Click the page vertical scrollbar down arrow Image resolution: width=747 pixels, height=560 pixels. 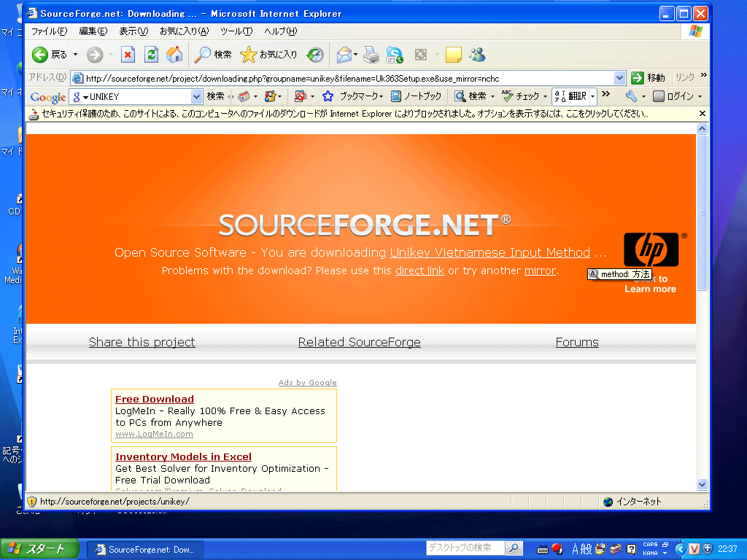(703, 485)
